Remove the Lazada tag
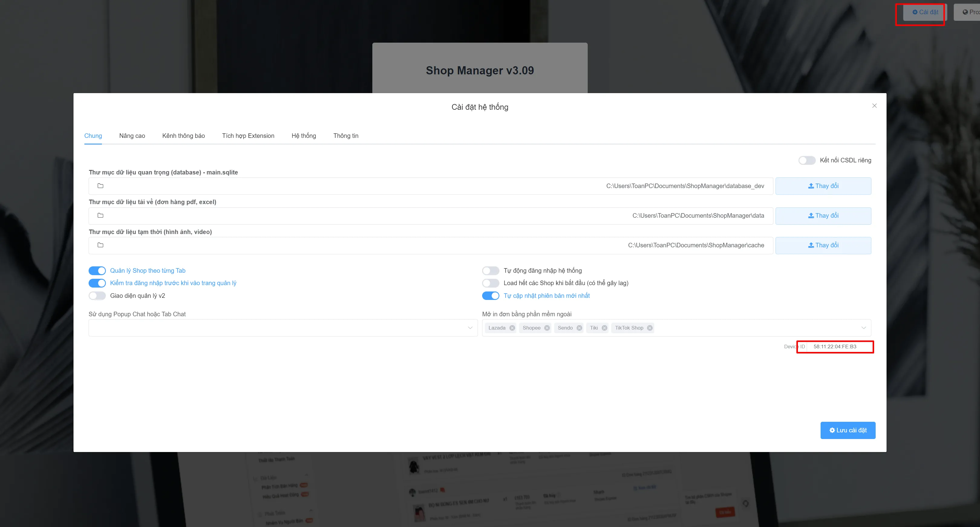 click(x=512, y=328)
